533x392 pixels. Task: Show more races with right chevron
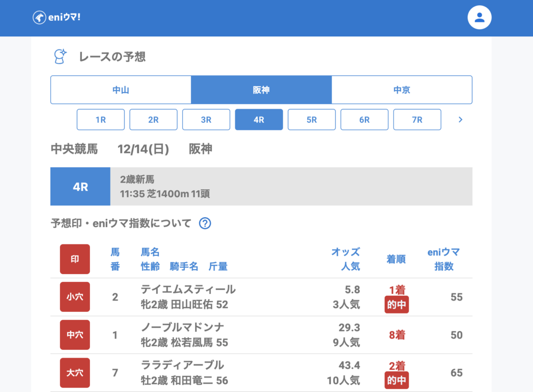[x=460, y=120]
